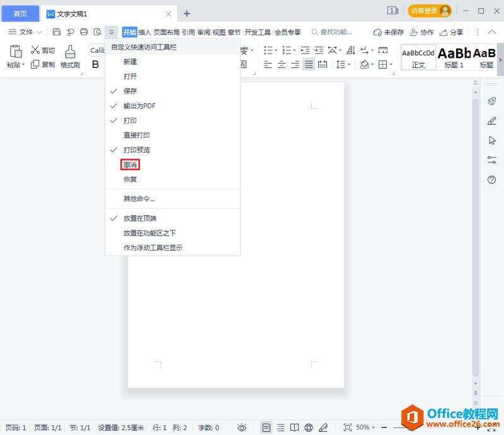Expand the styles gallery arrow
Viewport: 504px width, 435px height.
[500, 60]
